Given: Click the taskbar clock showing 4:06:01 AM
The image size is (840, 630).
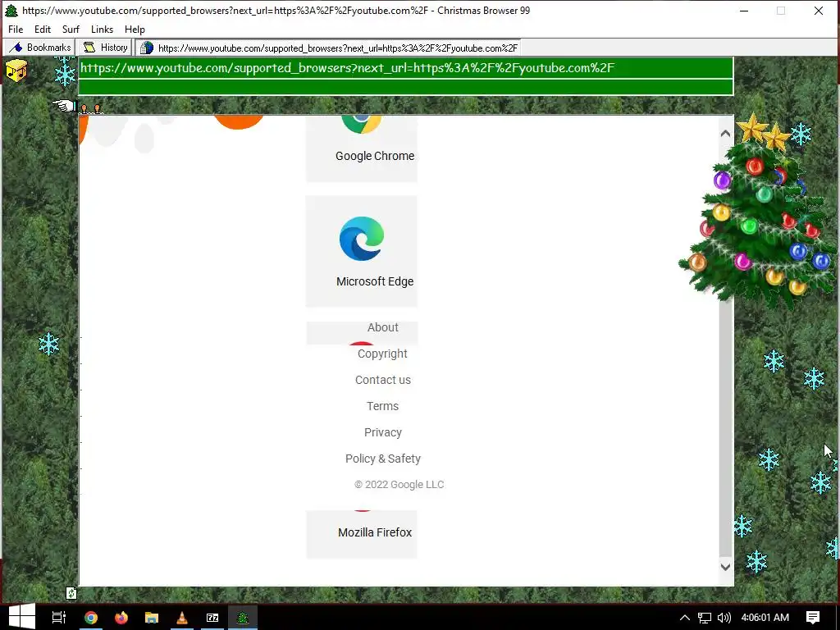Looking at the screenshot, I should tap(765, 618).
